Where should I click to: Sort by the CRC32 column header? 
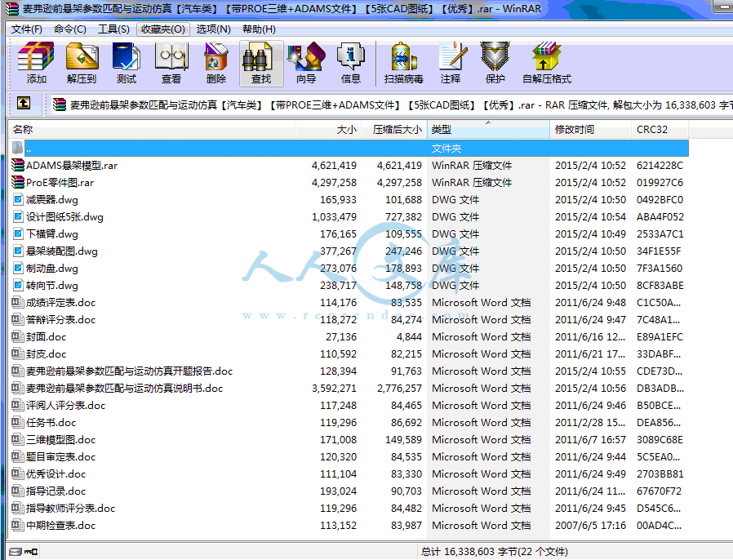pyautogui.click(x=660, y=130)
